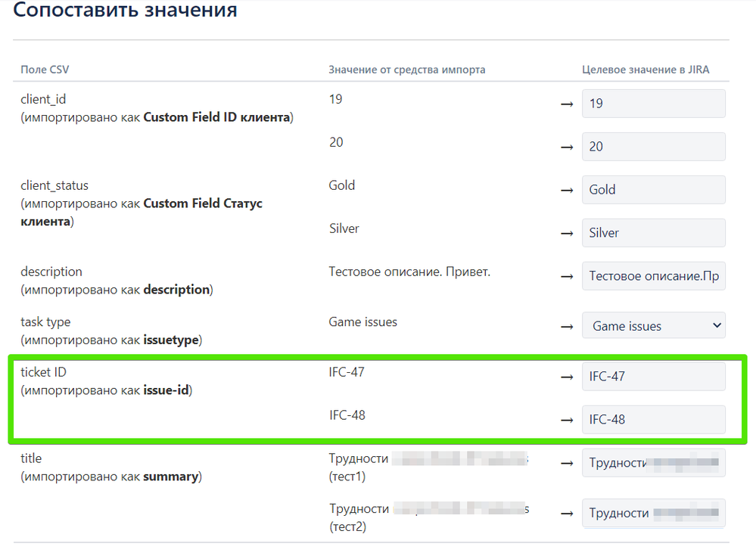Image resolution: width=756 pixels, height=559 pixels.
Task: Click inside the Silver target value field
Action: (x=652, y=233)
